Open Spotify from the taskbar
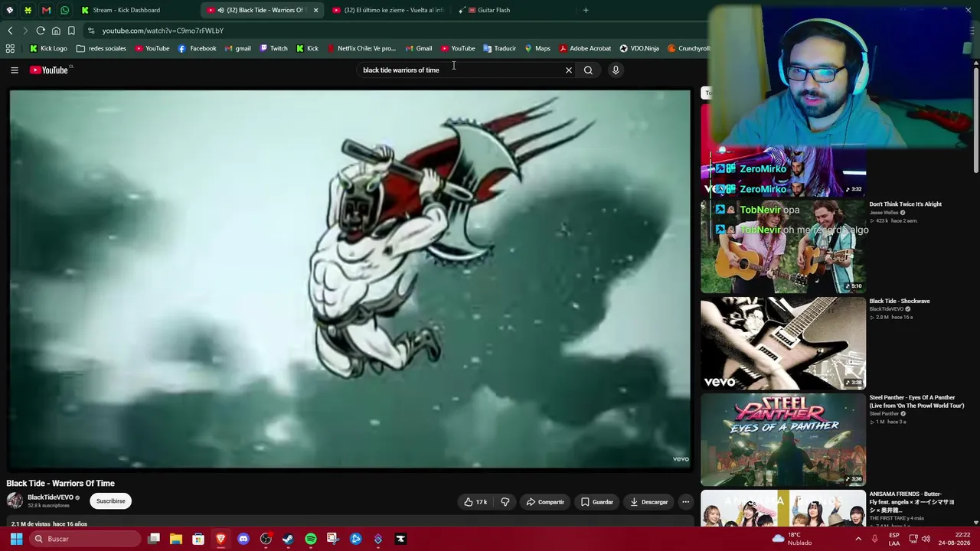The width and height of the screenshot is (980, 551). [x=310, y=539]
